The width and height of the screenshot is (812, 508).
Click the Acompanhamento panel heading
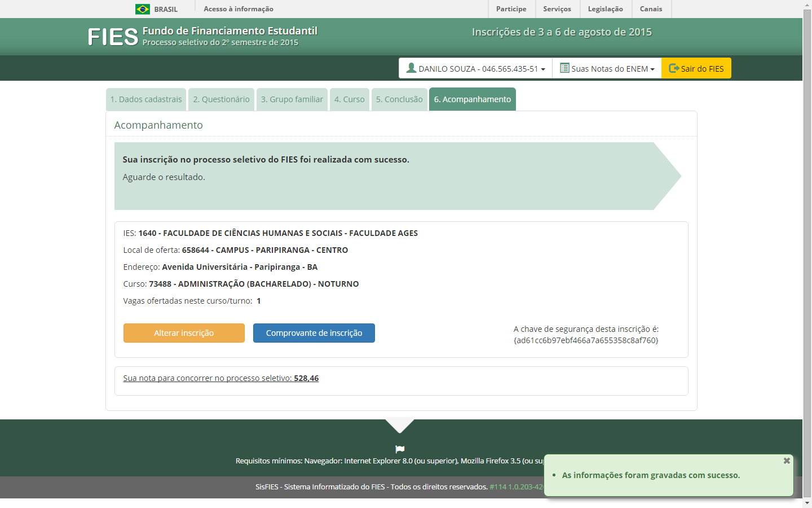(x=158, y=125)
